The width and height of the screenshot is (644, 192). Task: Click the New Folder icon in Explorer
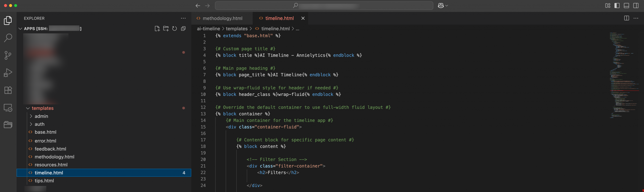click(166, 29)
